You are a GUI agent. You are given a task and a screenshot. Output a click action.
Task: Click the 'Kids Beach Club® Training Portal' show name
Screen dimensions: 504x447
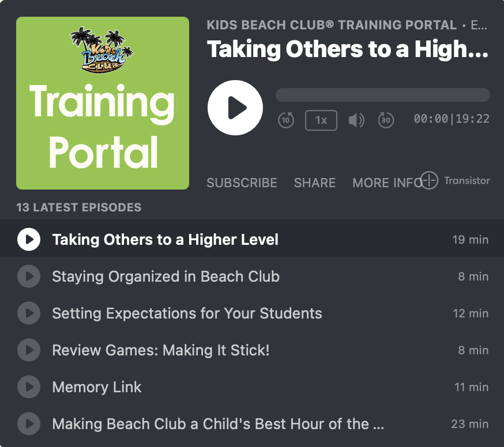coord(332,25)
